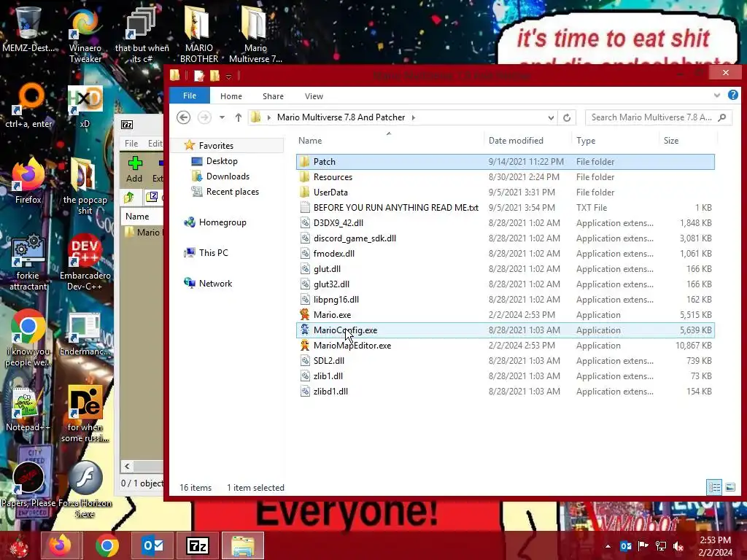The height and width of the screenshot is (560, 747).
Task: Open Explorer help question mark icon
Action: tap(732, 96)
